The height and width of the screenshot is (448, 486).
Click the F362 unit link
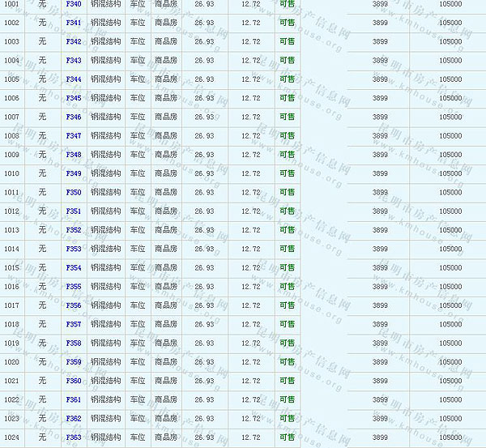[x=73, y=419]
